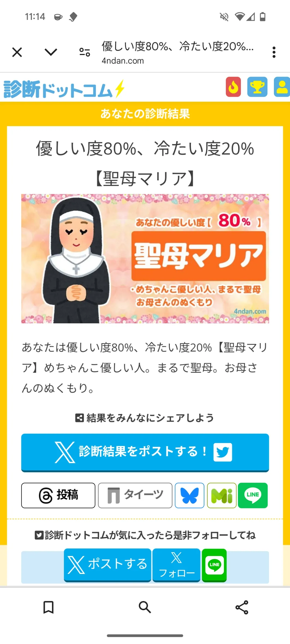The width and height of the screenshot is (290, 644).
Task: Open the site settings icon beside URL
Action: click(85, 52)
